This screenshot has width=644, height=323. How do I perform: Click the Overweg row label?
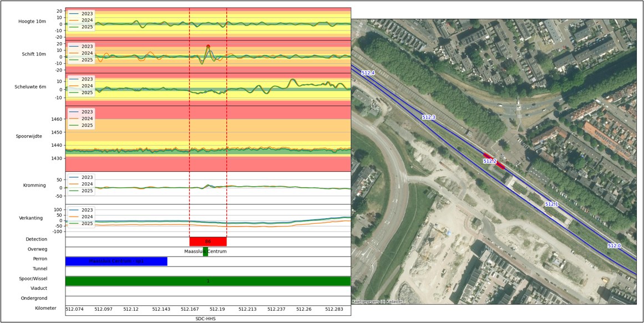click(37, 249)
